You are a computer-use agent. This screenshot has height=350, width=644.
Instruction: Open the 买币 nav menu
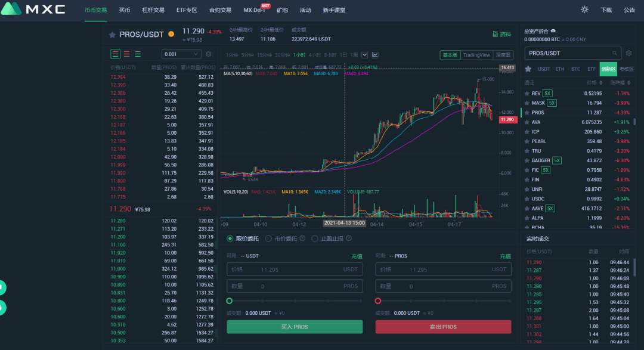point(125,10)
